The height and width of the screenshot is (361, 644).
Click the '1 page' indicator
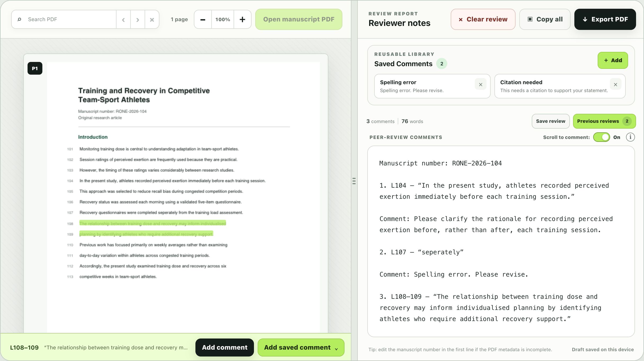179,19
